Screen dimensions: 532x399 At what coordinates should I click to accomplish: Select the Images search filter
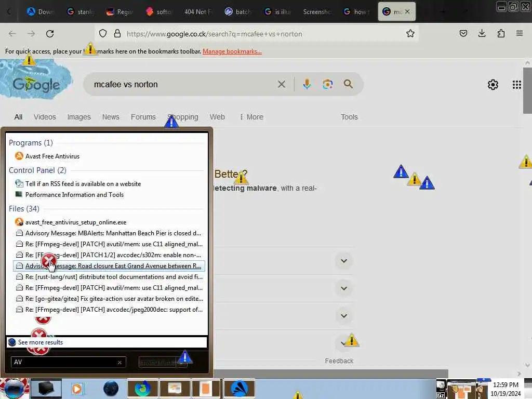click(x=79, y=117)
